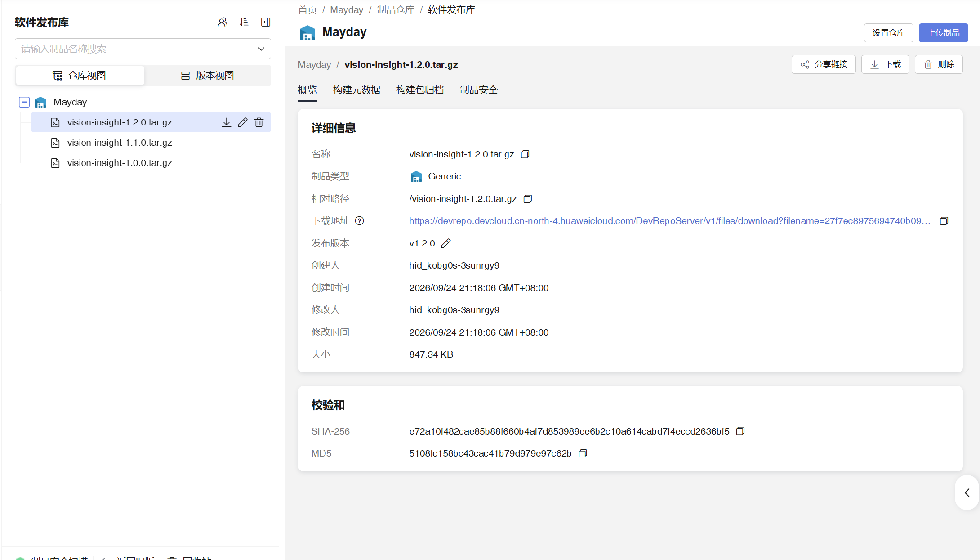Click the Generic artifact type icon
The height and width of the screenshot is (560, 980).
416,176
